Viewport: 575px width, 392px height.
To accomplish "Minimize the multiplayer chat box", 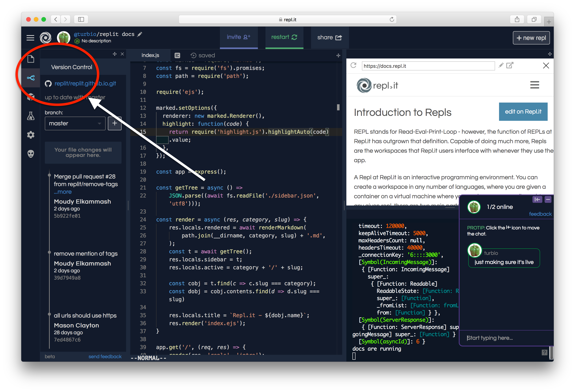I will coord(548,199).
